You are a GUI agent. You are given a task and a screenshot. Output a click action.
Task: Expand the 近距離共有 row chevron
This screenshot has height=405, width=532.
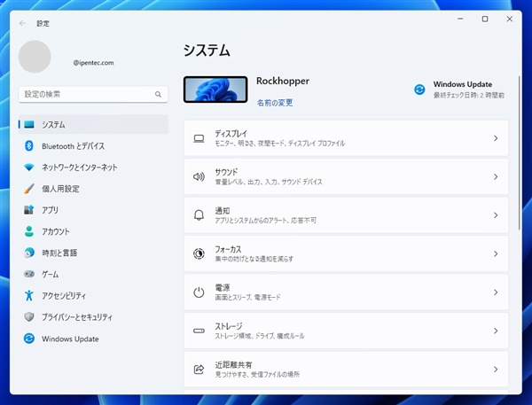click(x=496, y=369)
